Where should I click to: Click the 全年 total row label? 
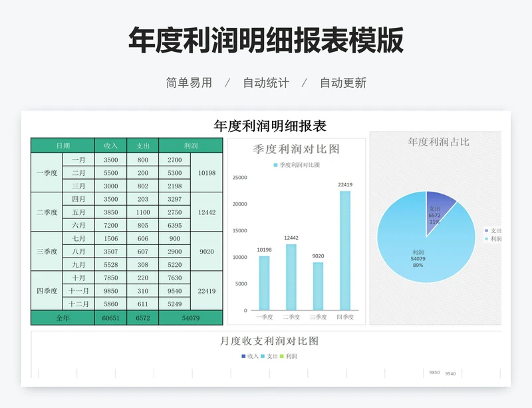[x=63, y=318]
